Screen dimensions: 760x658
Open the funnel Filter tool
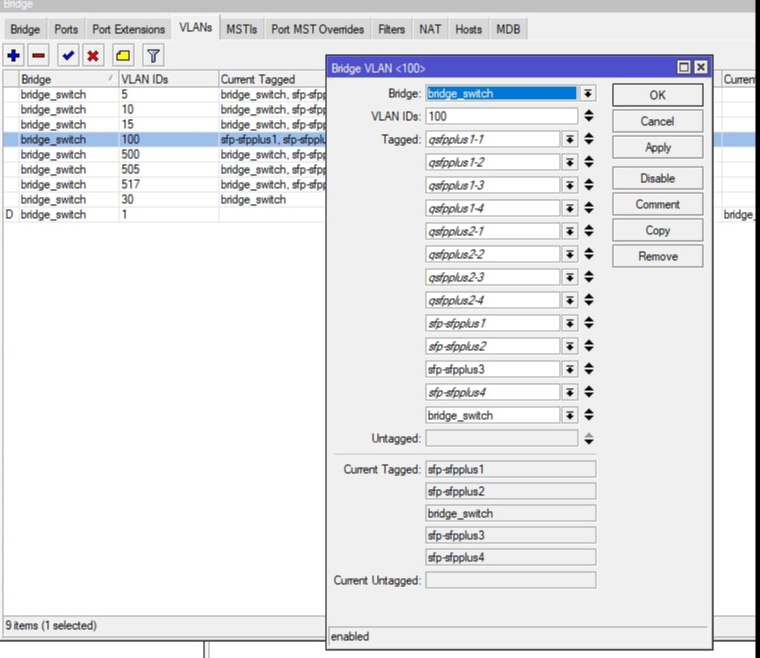pyautogui.click(x=153, y=56)
